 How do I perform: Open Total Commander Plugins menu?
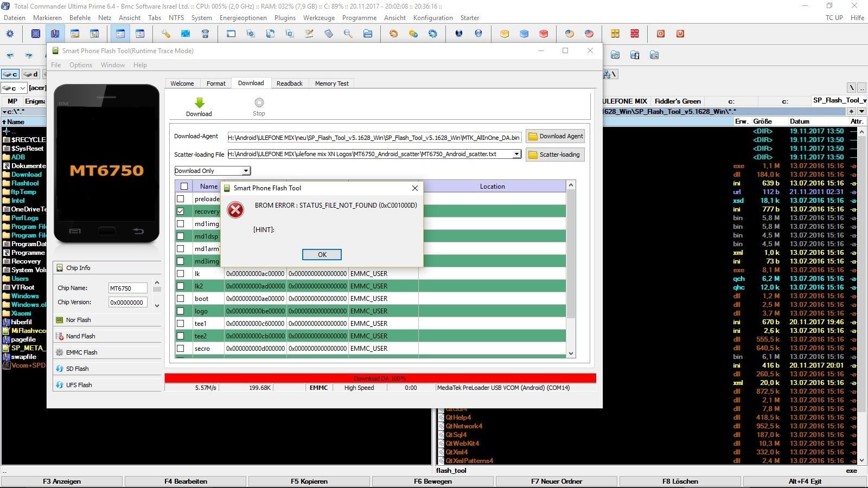pyautogui.click(x=285, y=18)
